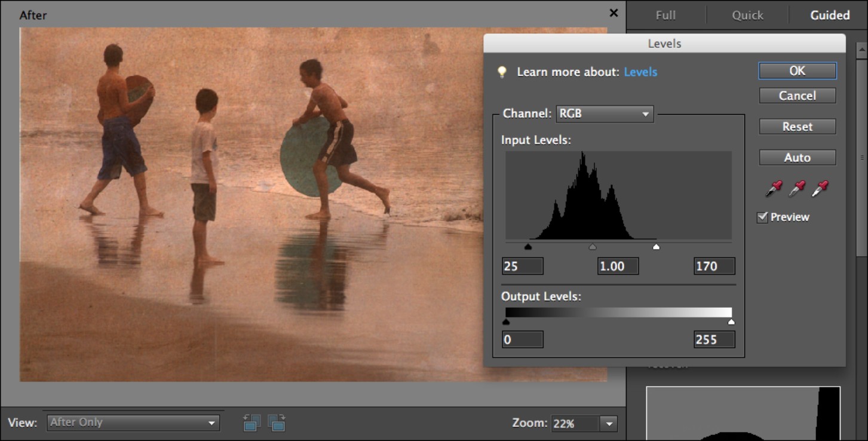
Task: Click the output white level slider
Action: click(x=731, y=322)
